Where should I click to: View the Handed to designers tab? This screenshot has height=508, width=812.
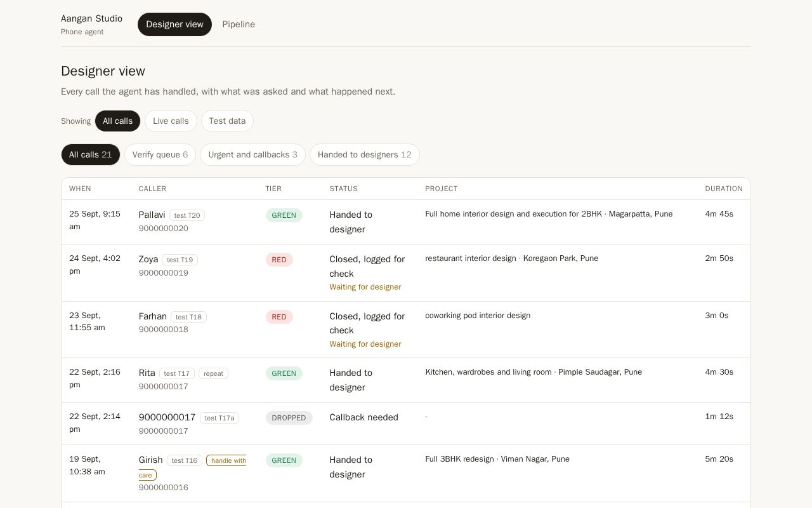365,155
